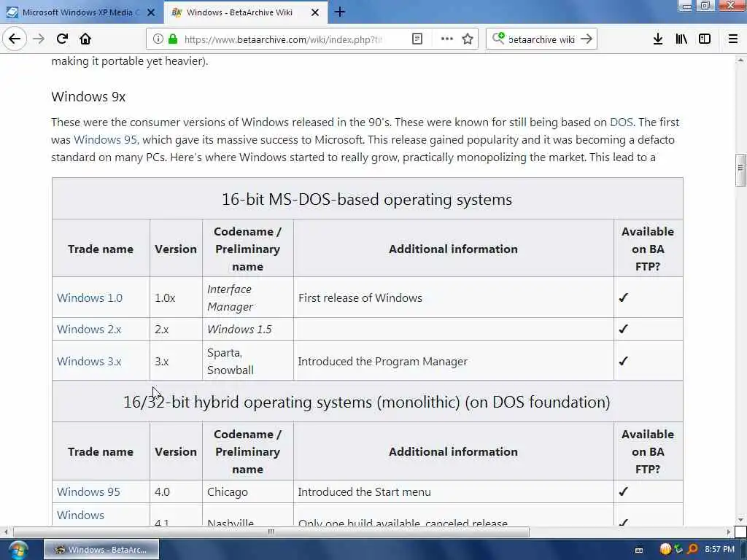Image resolution: width=747 pixels, height=560 pixels.
Task: Click the Interface Manager codename cell
Action: [248, 297]
